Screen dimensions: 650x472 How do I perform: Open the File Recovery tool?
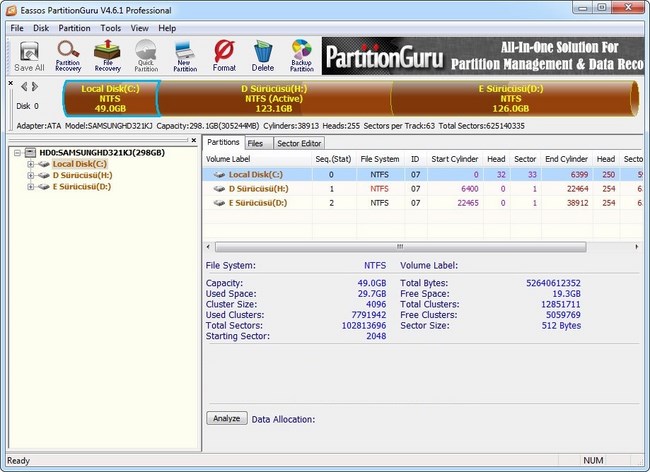(107, 55)
